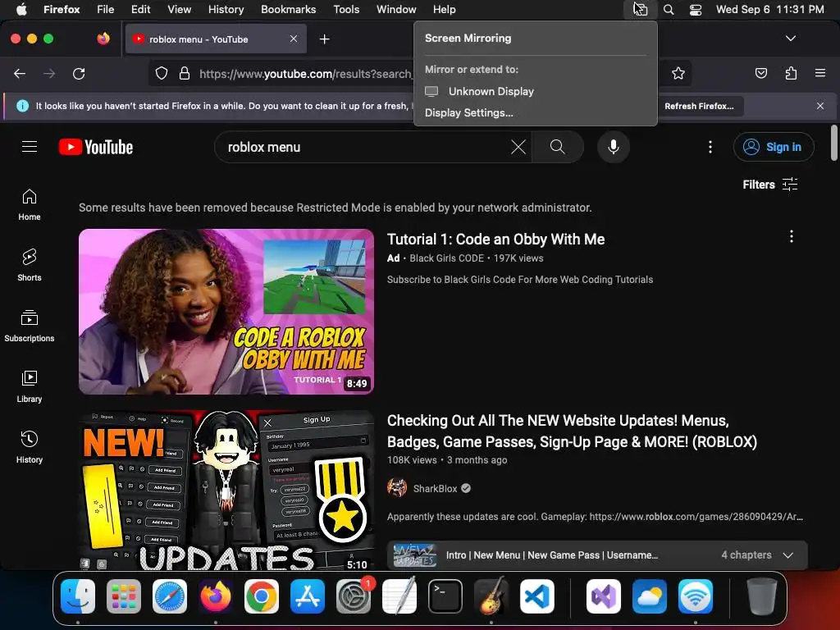Open Safari from the Dock

pyautogui.click(x=170, y=596)
